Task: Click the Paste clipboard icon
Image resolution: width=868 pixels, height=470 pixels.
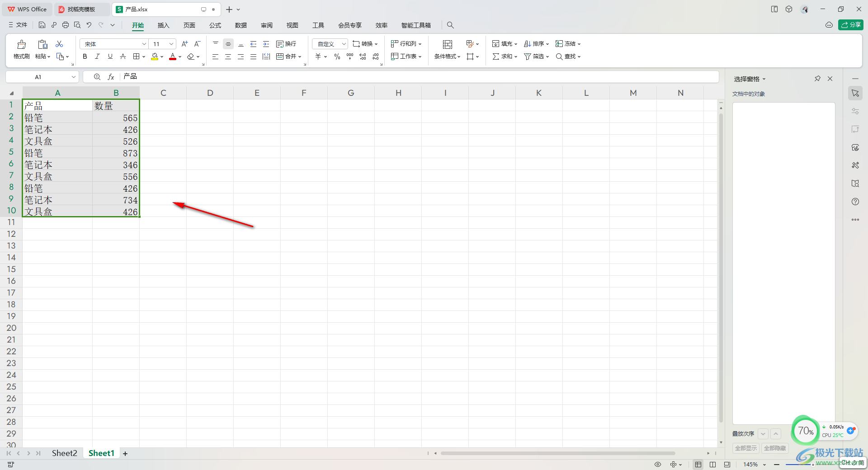Action: click(42, 44)
